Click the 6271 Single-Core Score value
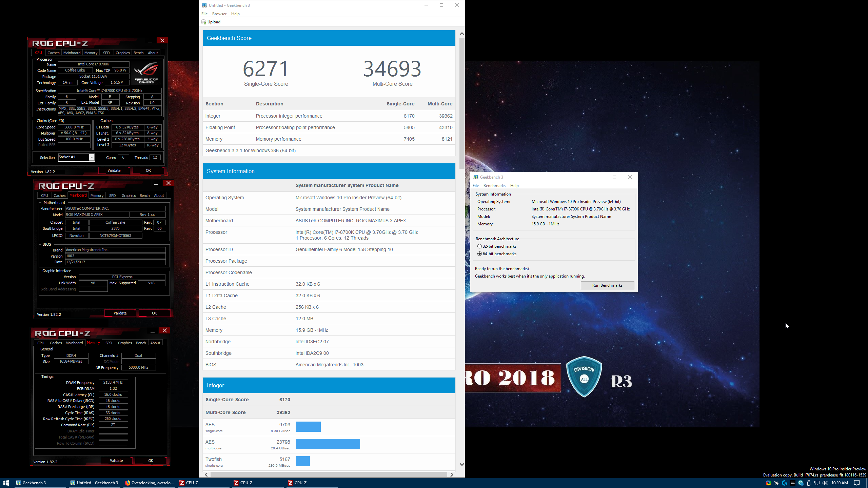The height and width of the screenshot is (488, 868). click(x=266, y=69)
